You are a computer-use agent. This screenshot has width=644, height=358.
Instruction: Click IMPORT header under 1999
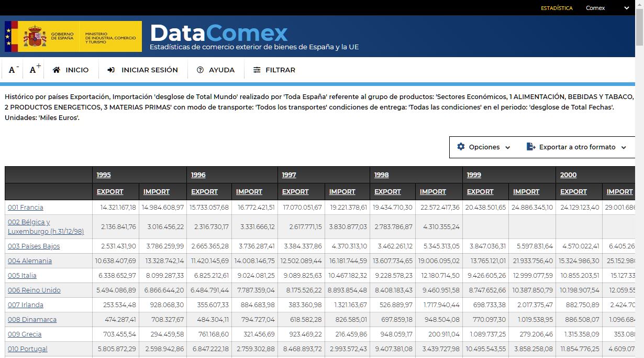526,192
